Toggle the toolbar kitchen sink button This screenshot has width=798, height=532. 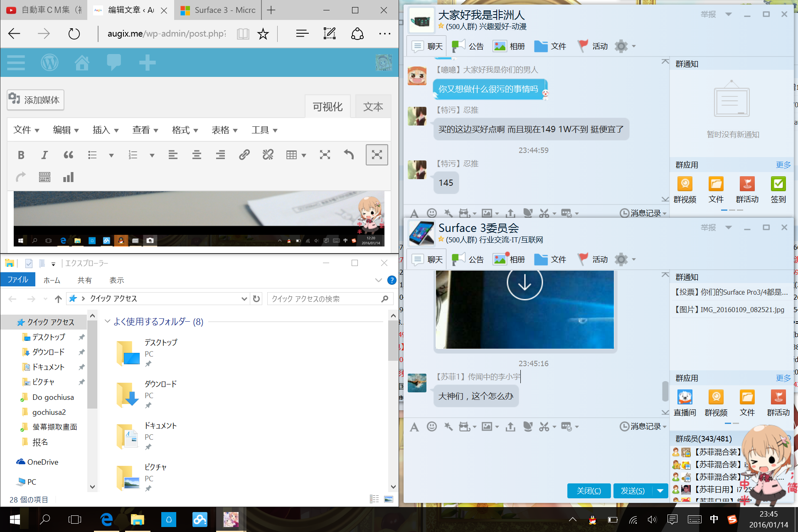coord(44,177)
